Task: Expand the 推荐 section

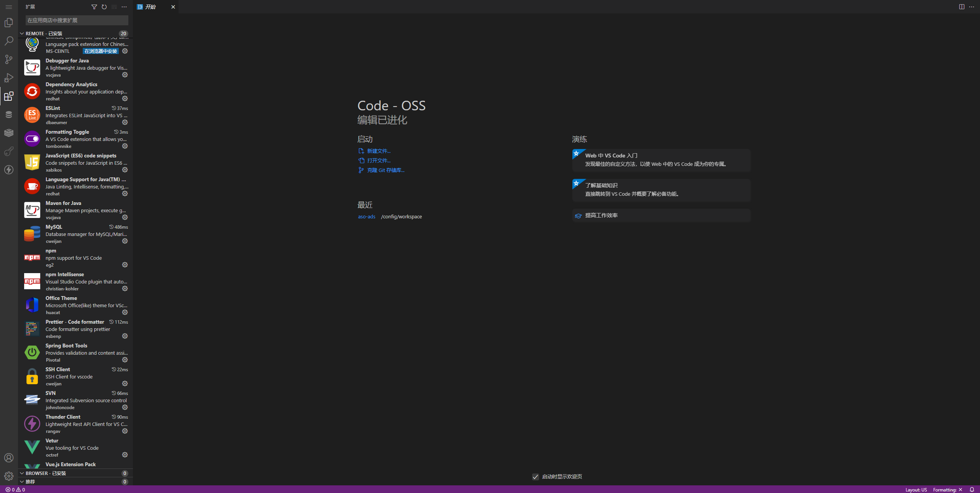Action: pyautogui.click(x=22, y=482)
